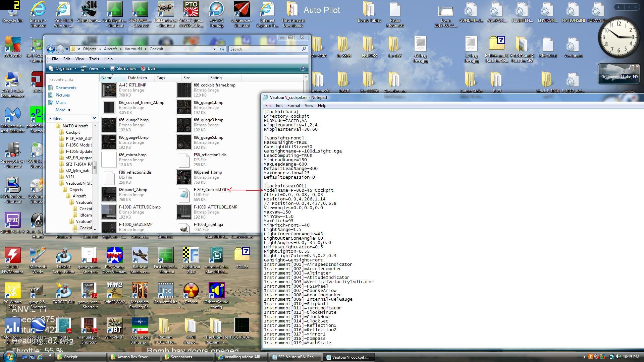The width and height of the screenshot is (644, 362).
Task: Open the Explorer help question-mark icon
Action: click(303, 68)
